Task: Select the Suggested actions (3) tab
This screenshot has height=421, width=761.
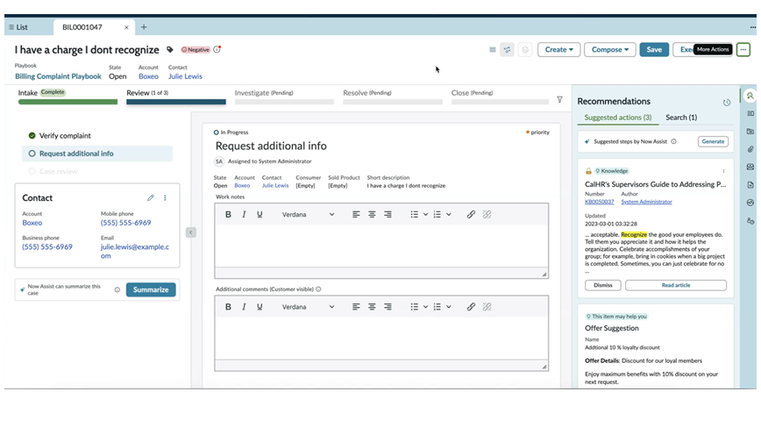Action: [618, 117]
